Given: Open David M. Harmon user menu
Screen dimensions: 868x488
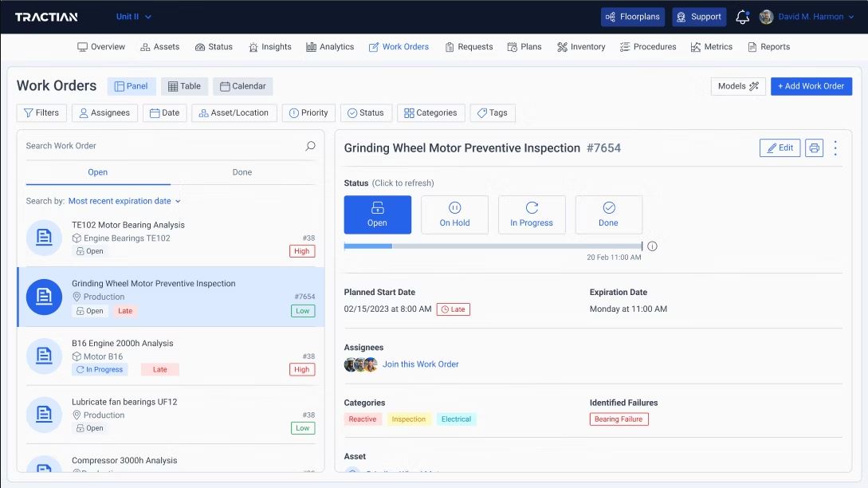Looking at the screenshot, I should [808, 17].
